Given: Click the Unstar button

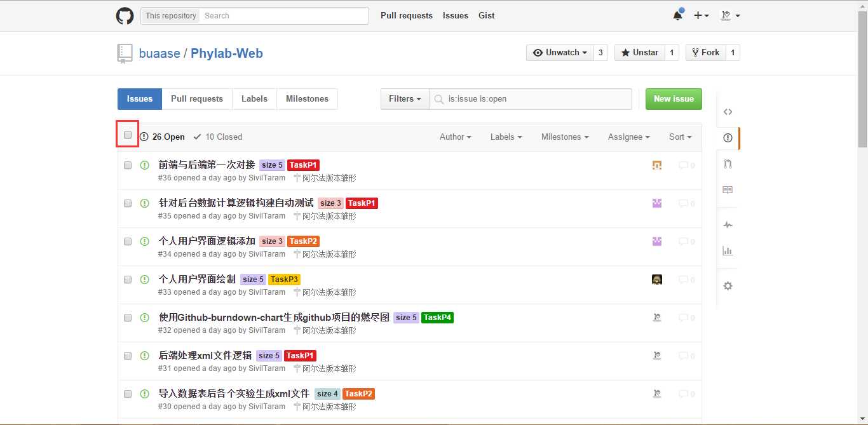Looking at the screenshot, I should [x=640, y=53].
